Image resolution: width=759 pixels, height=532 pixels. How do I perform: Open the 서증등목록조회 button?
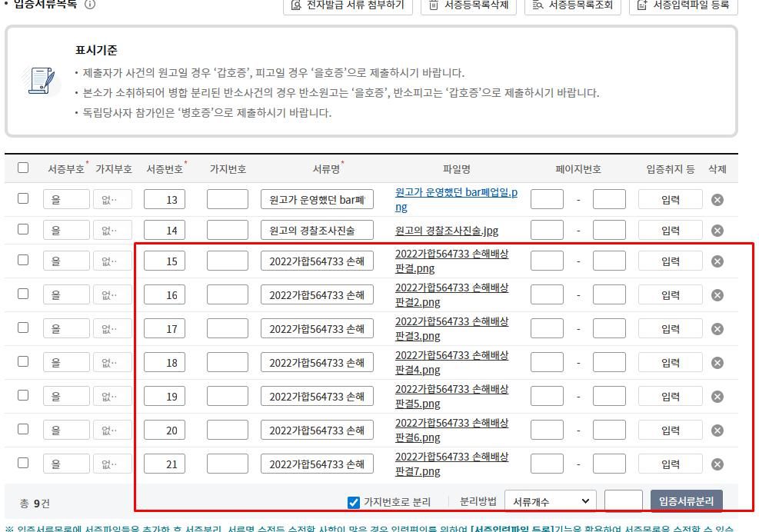573,5
